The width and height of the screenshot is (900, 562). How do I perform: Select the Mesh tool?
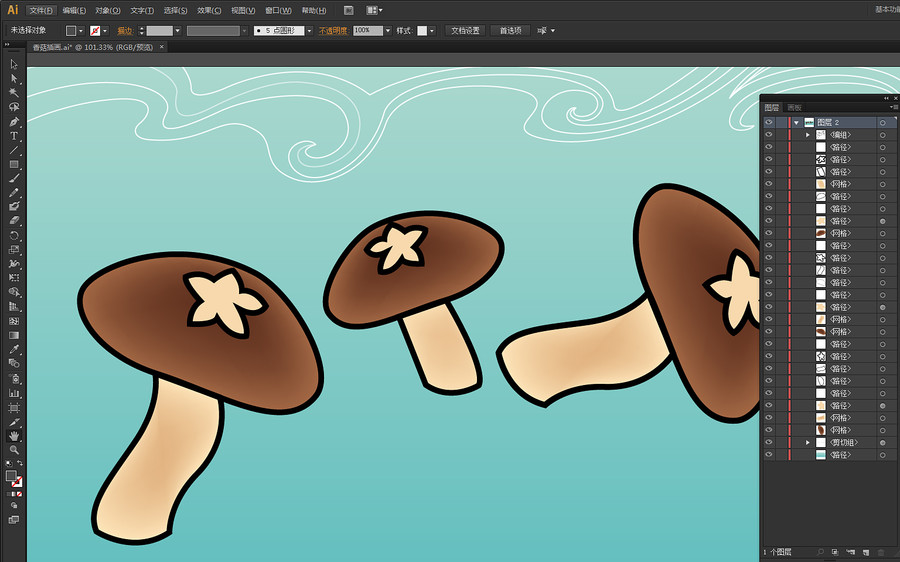point(14,321)
